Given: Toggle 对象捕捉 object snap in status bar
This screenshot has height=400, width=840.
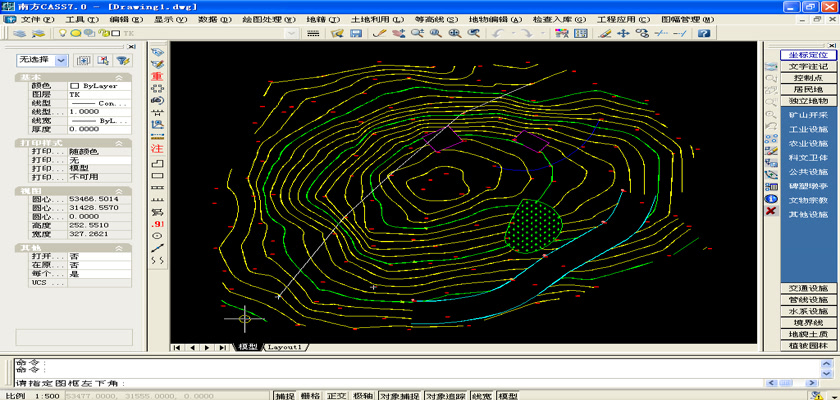Looking at the screenshot, I should (x=400, y=396).
